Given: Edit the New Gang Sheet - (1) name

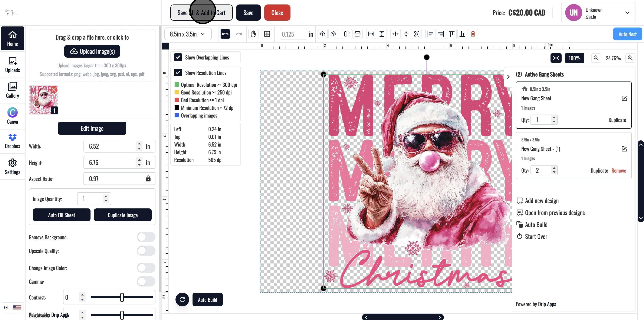Looking at the screenshot, I should pos(624,149).
